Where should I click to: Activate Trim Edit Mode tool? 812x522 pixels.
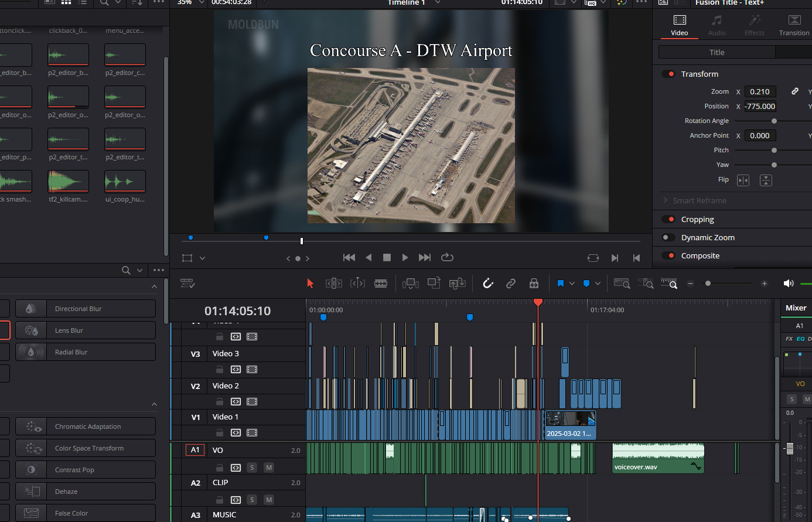pyautogui.click(x=334, y=284)
